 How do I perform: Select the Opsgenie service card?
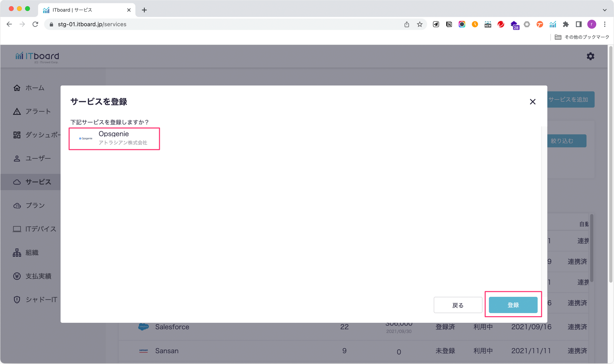point(114,139)
